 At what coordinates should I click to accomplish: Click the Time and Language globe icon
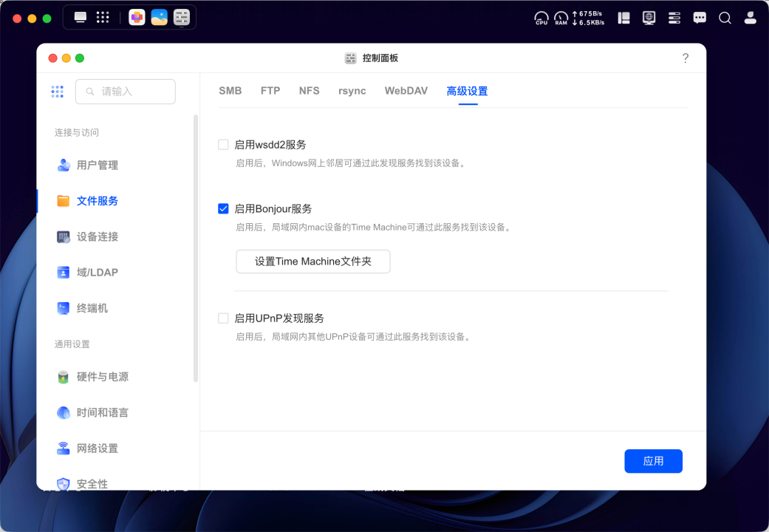(64, 413)
